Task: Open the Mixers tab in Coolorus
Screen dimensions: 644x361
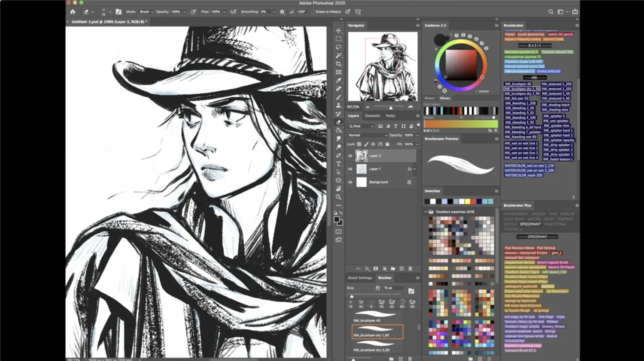Action: [x=445, y=98]
